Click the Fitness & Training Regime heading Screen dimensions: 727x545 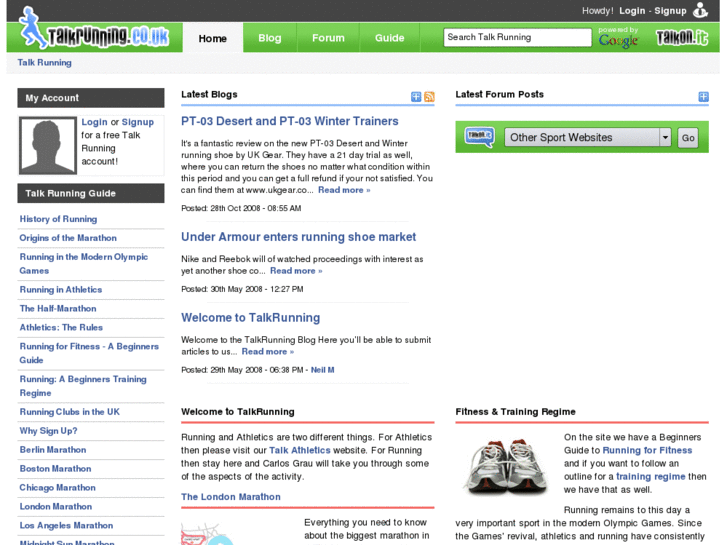tap(515, 412)
